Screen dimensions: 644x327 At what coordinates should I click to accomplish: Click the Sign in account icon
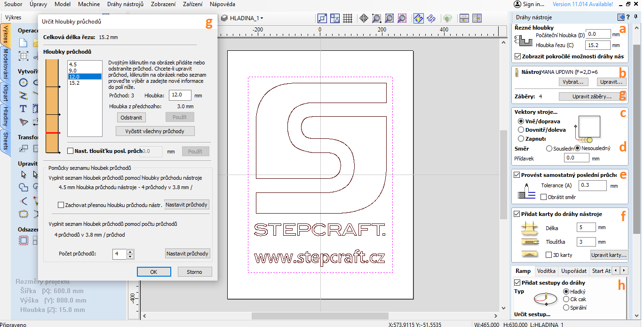517,4
